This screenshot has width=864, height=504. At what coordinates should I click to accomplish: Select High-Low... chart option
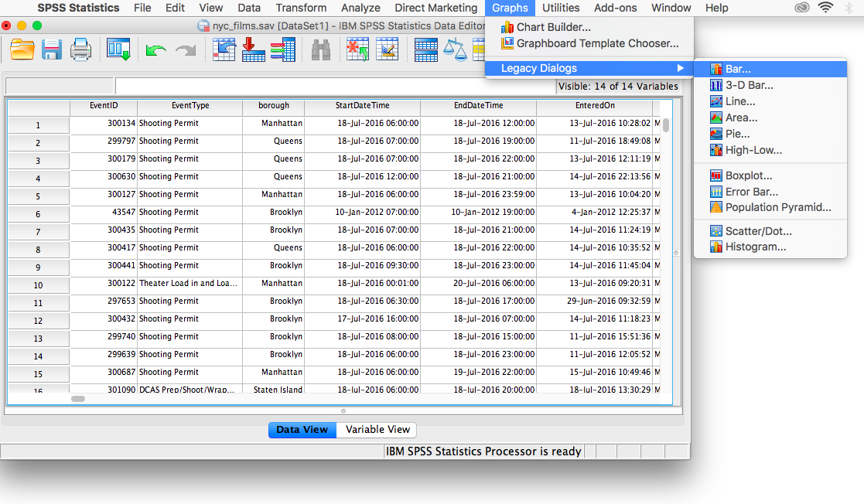pos(770,150)
